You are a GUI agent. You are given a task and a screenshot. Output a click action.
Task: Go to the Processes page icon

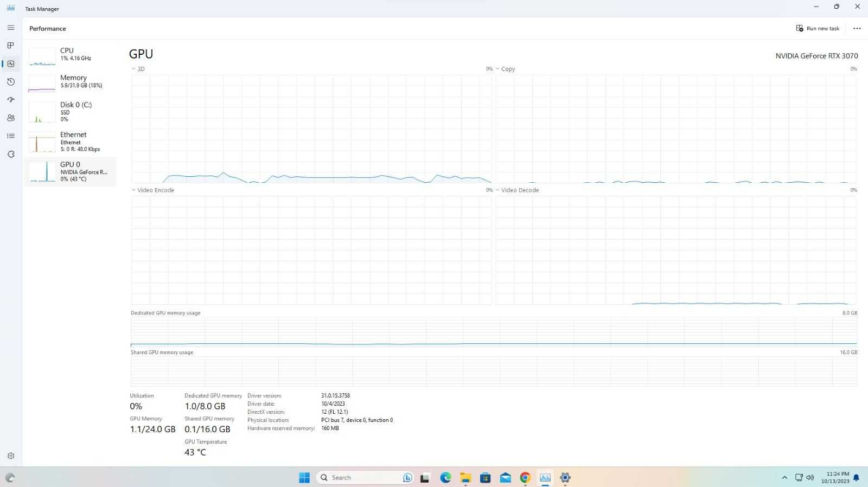(11, 46)
